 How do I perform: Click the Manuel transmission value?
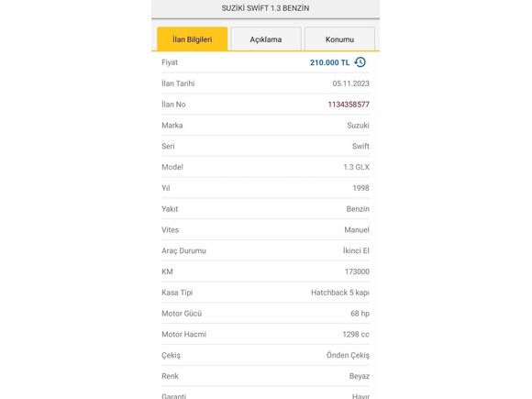(x=357, y=230)
